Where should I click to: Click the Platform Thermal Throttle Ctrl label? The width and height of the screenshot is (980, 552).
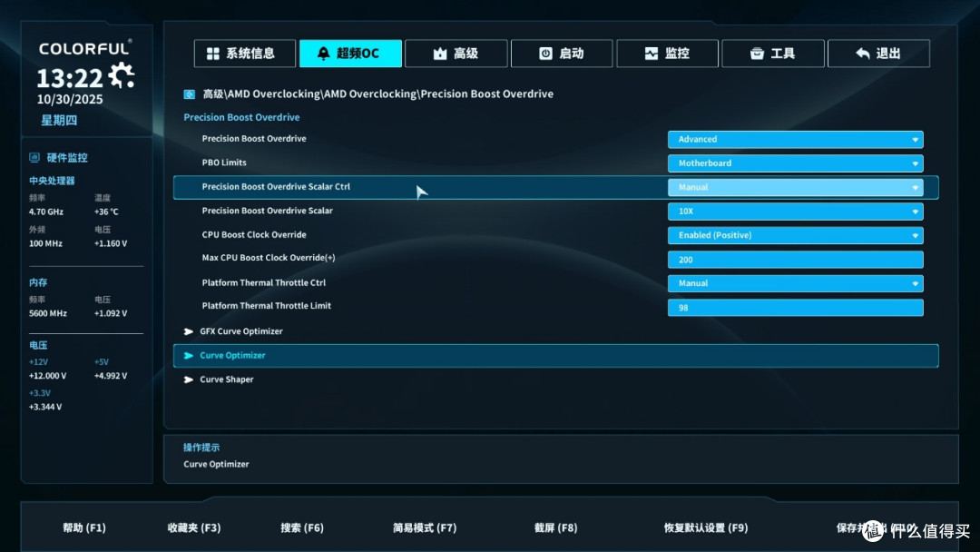coord(264,282)
